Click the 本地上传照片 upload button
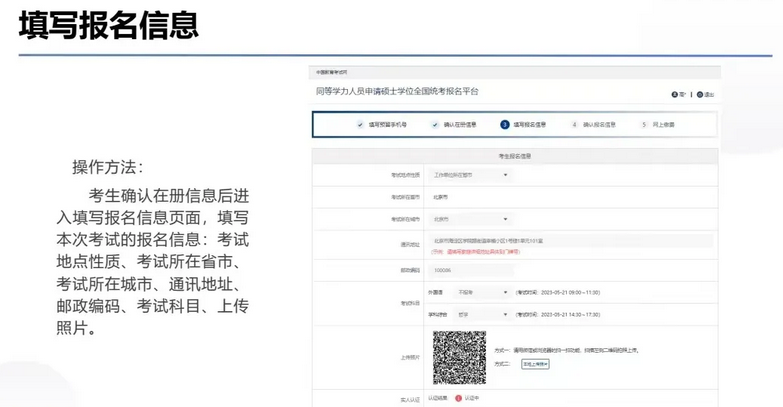Screen dimensions: 783x407 pyautogui.click(x=535, y=365)
